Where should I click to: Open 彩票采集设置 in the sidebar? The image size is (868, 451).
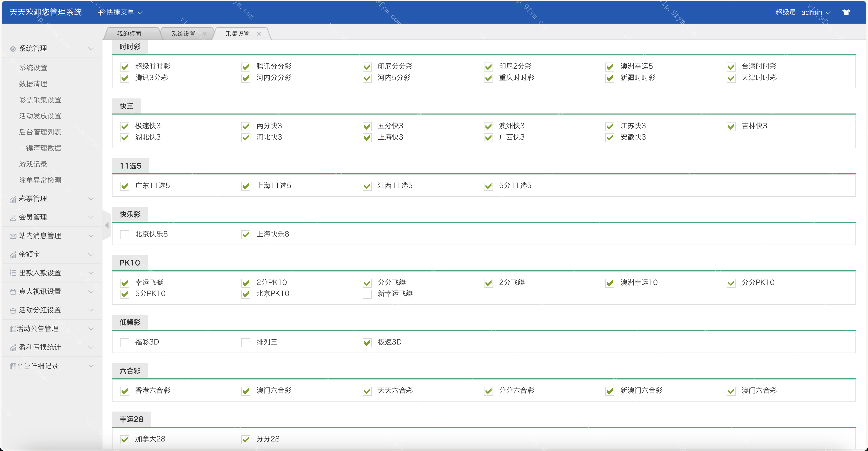pyautogui.click(x=40, y=100)
